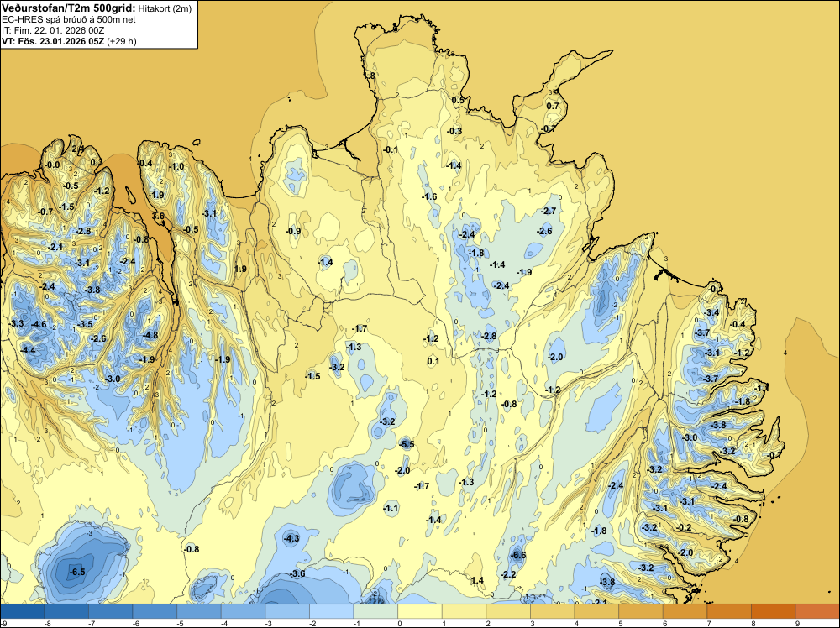The height and width of the screenshot is (628, 840).
Task: Click the "-8" tick label on the color scale
Action: (47, 624)
